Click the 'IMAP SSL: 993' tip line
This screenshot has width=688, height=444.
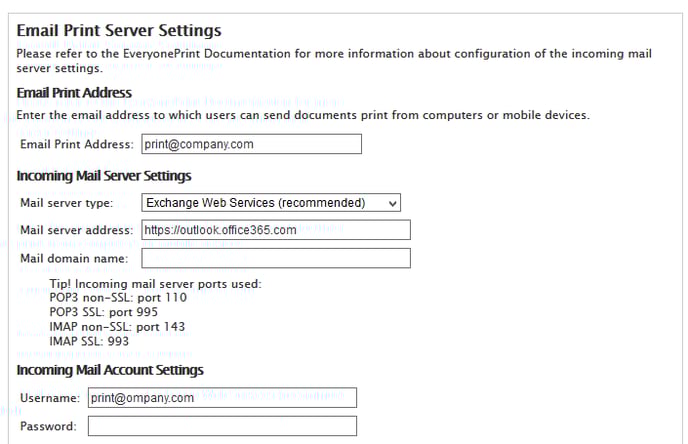pyautogui.click(x=89, y=341)
